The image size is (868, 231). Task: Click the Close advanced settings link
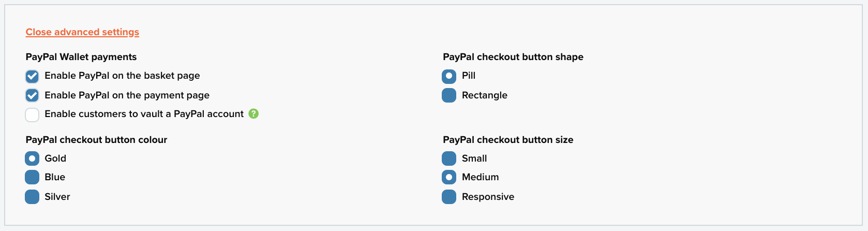click(x=82, y=32)
